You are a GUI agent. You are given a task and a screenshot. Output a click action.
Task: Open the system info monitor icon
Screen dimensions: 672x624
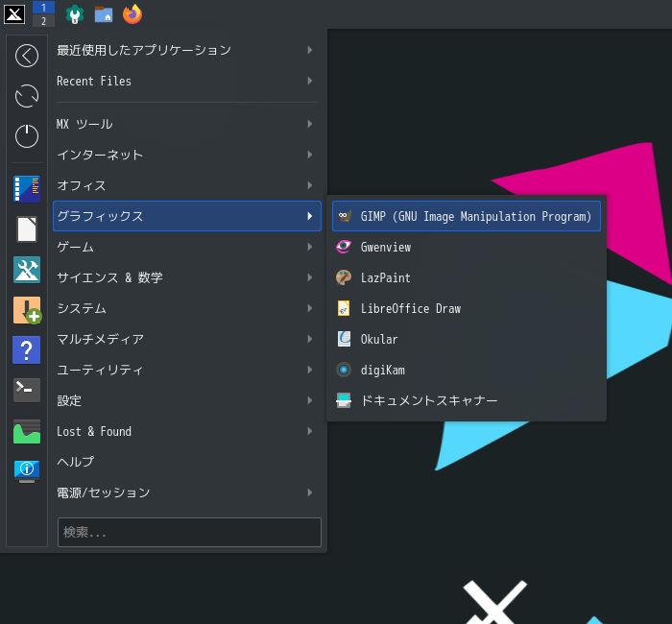point(27,471)
